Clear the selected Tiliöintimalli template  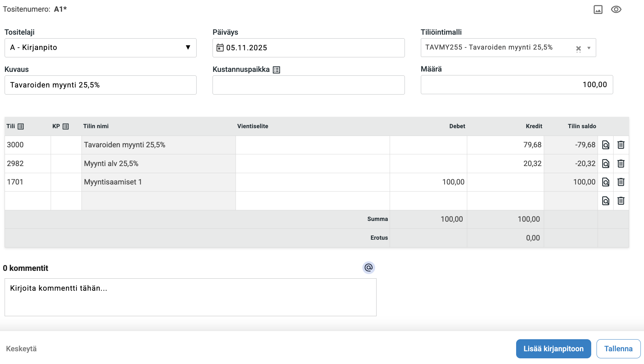click(578, 49)
